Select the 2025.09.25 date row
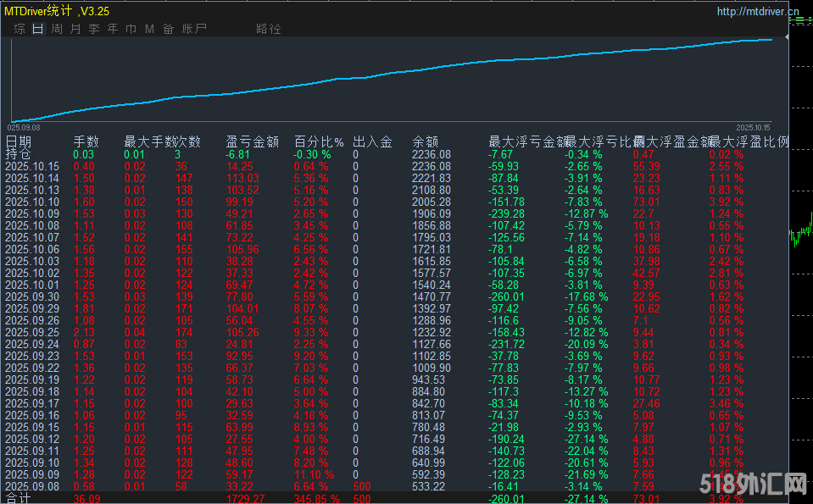This screenshot has width=813, height=504. pos(32,333)
